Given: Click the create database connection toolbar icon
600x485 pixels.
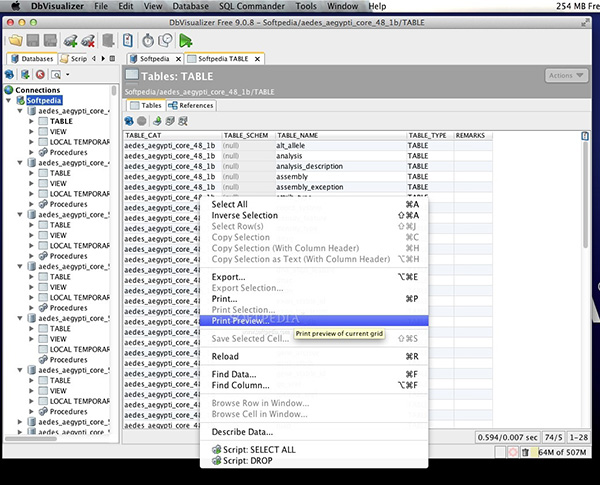Looking at the screenshot, I should [x=70, y=41].
